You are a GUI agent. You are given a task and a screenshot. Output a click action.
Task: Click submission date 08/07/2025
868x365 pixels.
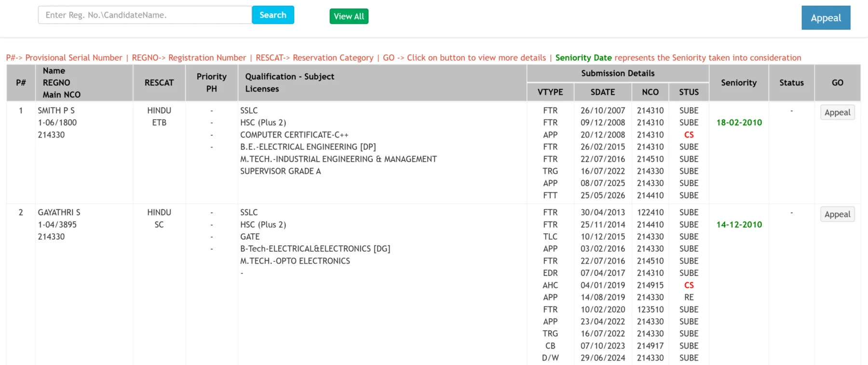pyautogui.click(x=603, y=183)
